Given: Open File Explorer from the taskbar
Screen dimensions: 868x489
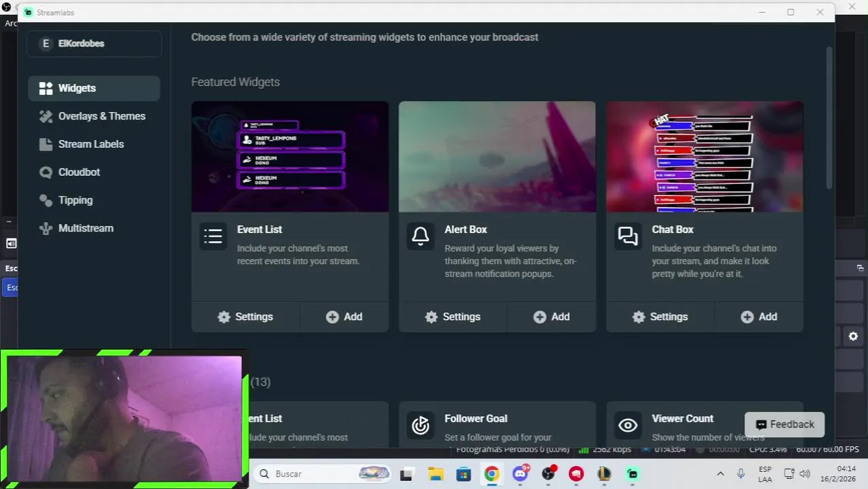Looking at the screenshot, I should click(435, 474).
